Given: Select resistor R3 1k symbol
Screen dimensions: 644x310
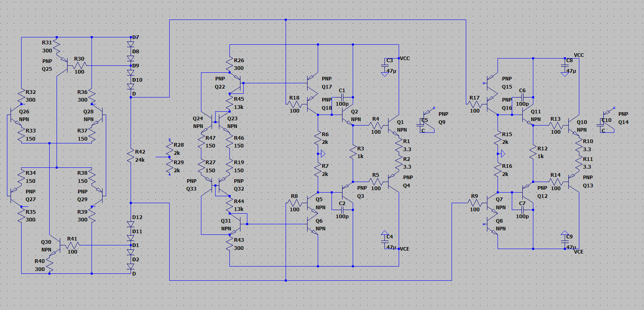Looking at the screenshot, I should 353,152.
